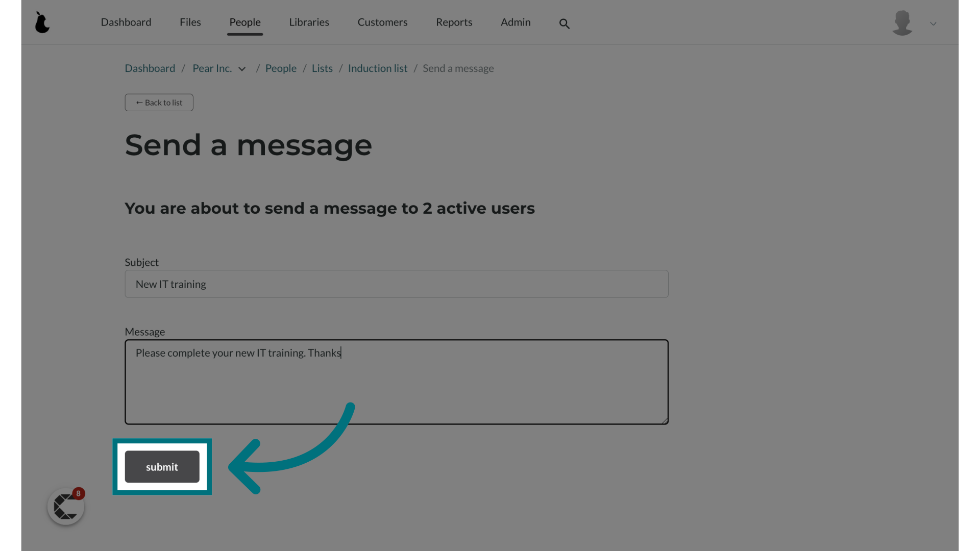Open the user profile menu dropdown
The height and width of the screenshot is (551, 980).
[x=933, y=23]
